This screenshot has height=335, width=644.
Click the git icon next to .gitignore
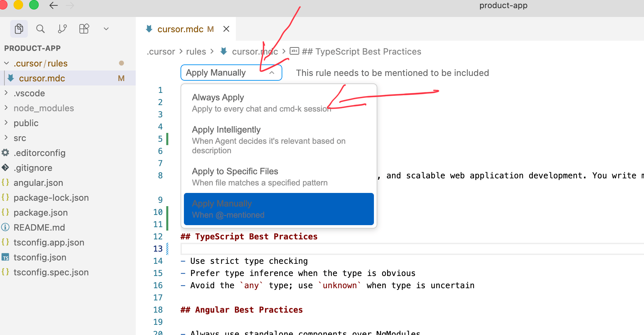[5, 167]
